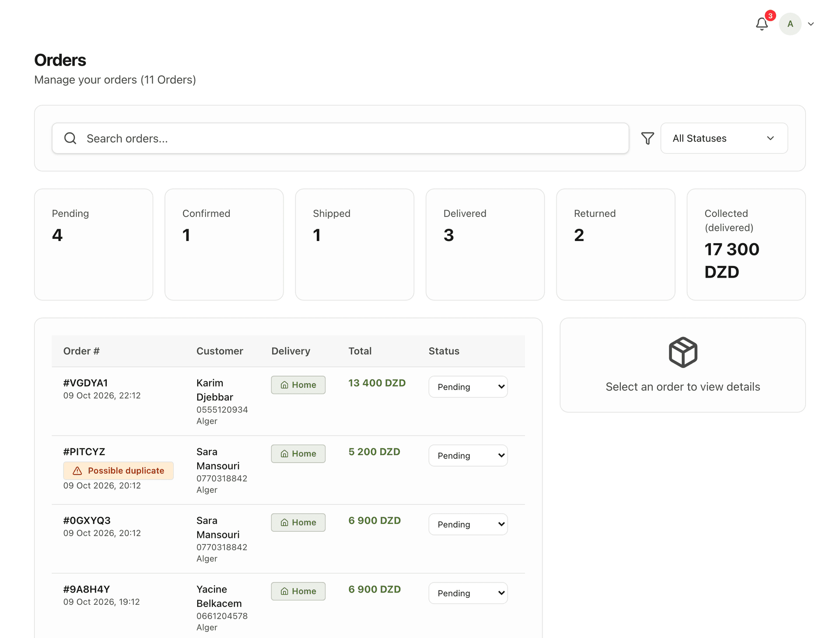
Task: Expand the account menu chevron
Action: (811, 24)
